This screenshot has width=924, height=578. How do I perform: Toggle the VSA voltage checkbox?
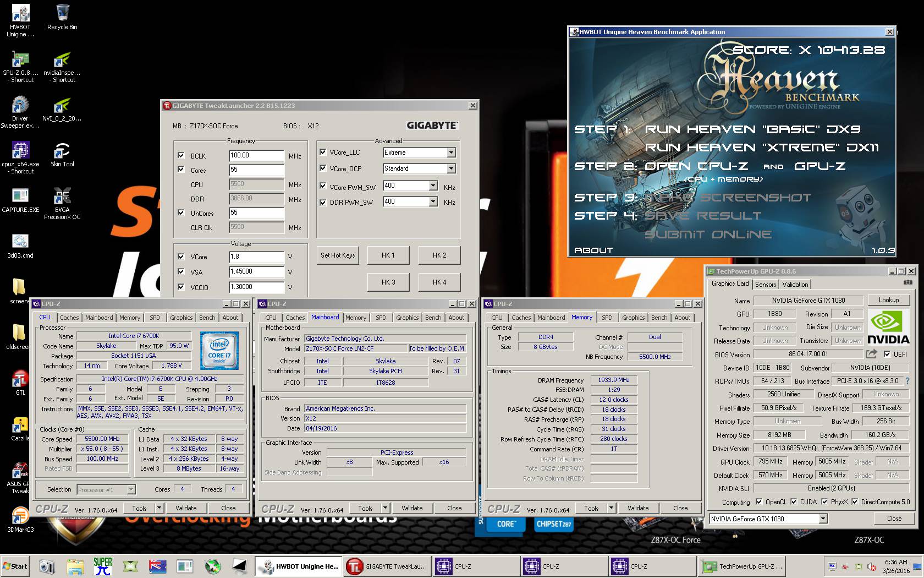click(181, 271)
